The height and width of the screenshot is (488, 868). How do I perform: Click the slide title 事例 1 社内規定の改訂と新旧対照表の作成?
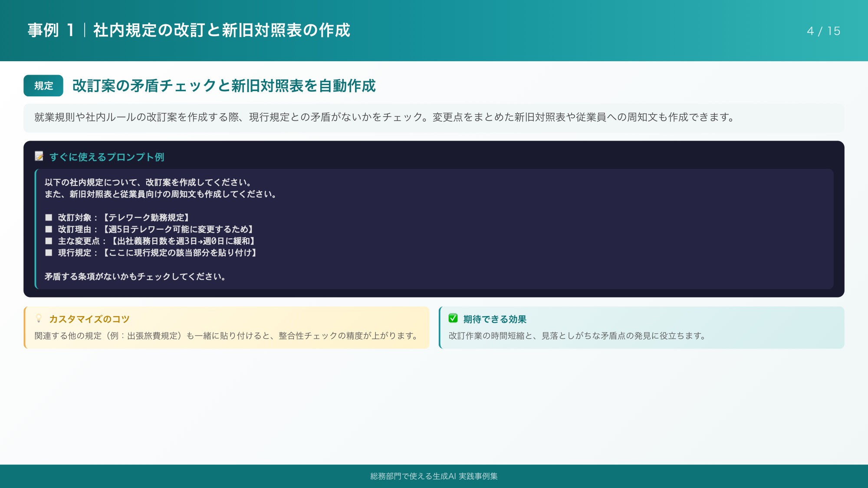(x=189, y=30)
